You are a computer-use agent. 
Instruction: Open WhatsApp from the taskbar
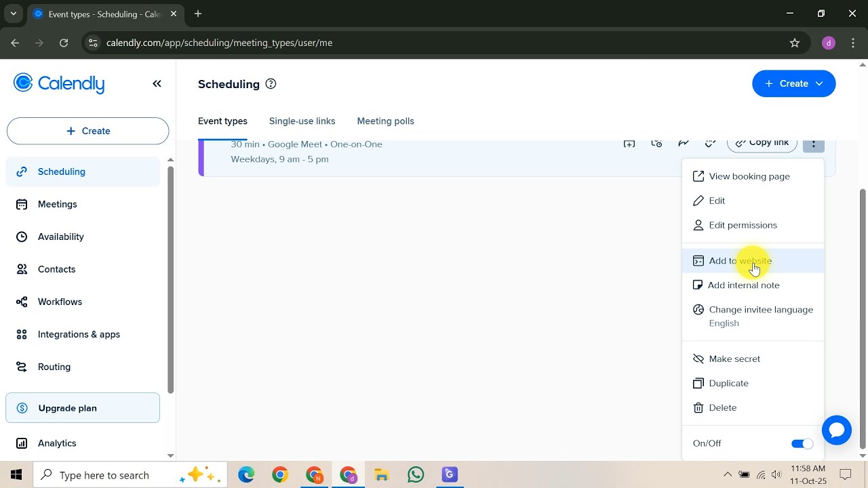(x=416, y=475)
